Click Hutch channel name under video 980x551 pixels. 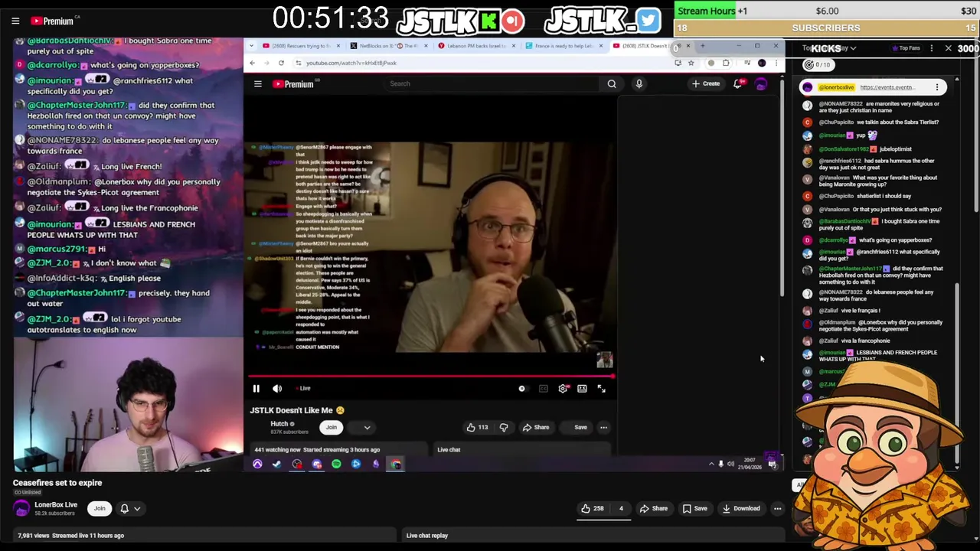pos(279,424)
